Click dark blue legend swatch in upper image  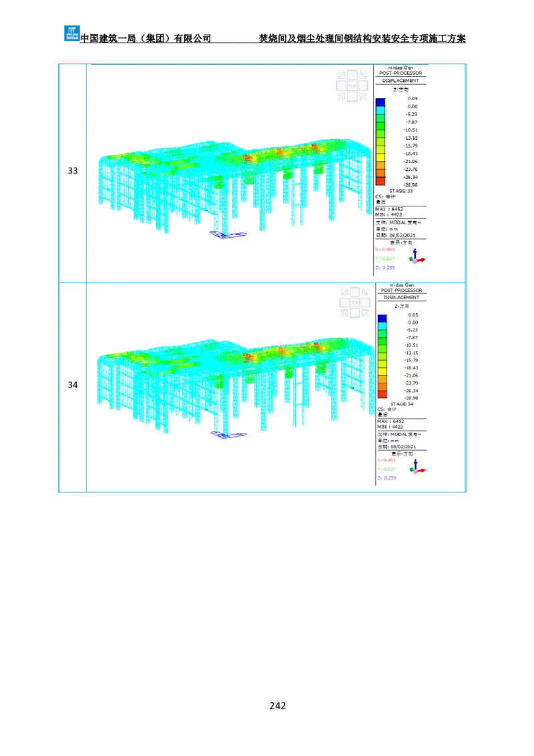click(380, 102)
